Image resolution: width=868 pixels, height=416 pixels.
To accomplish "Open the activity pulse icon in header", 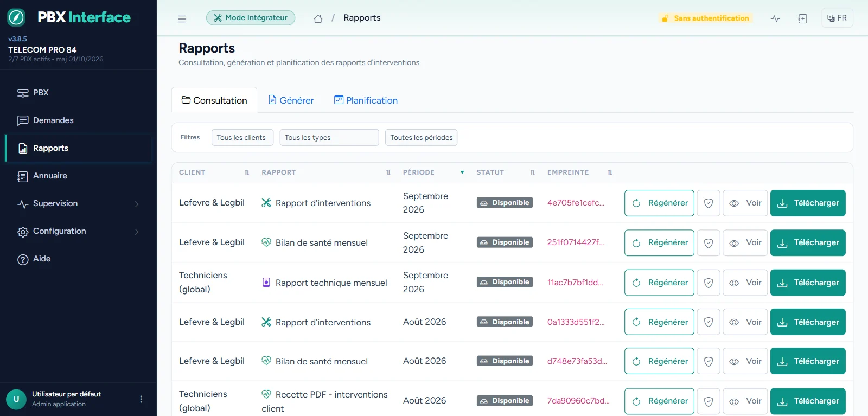I will (x=775, y=18).
